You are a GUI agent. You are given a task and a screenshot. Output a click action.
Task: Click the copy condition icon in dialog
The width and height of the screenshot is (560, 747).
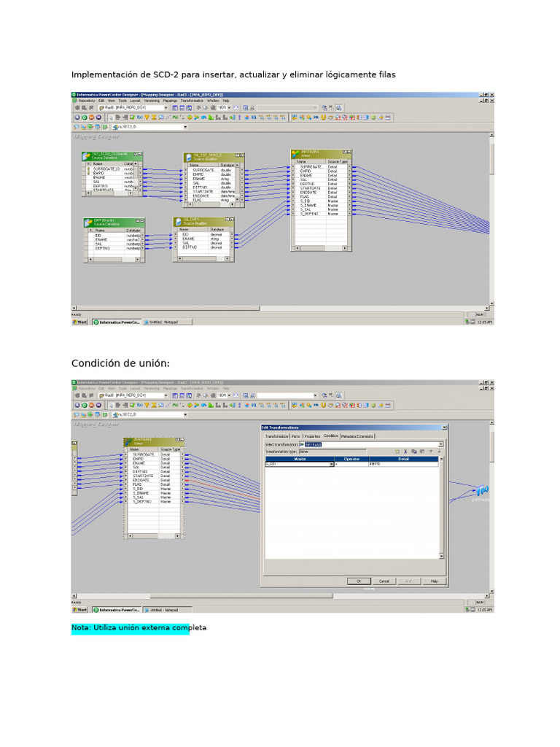414,452
